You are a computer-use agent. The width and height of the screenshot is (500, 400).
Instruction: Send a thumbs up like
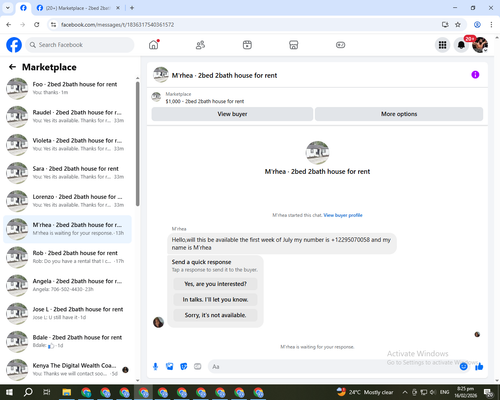point(479,367)
